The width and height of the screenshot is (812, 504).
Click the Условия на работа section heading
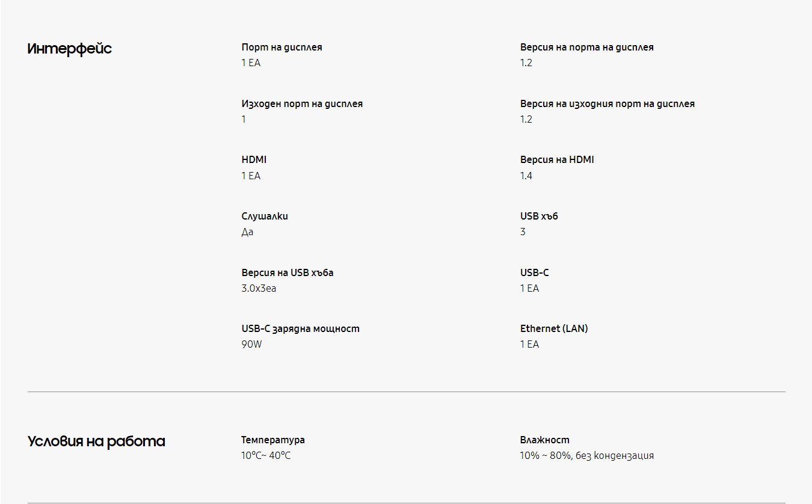(96, 441)
